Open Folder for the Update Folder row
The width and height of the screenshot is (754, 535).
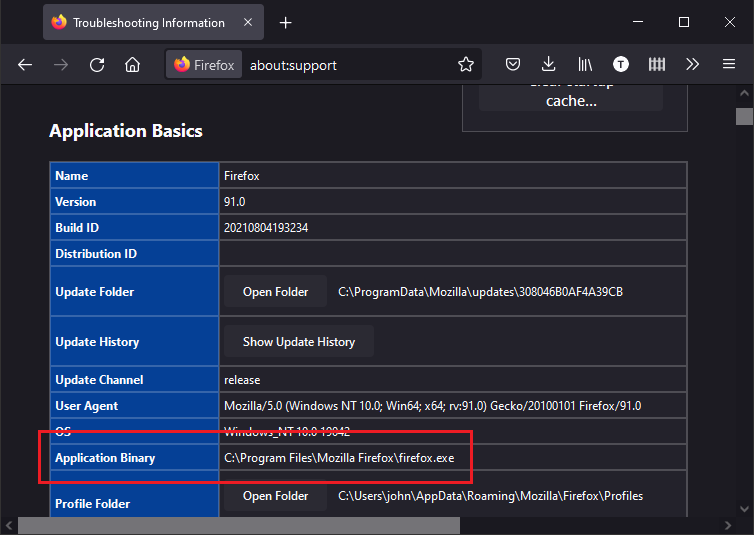[275, 292]
